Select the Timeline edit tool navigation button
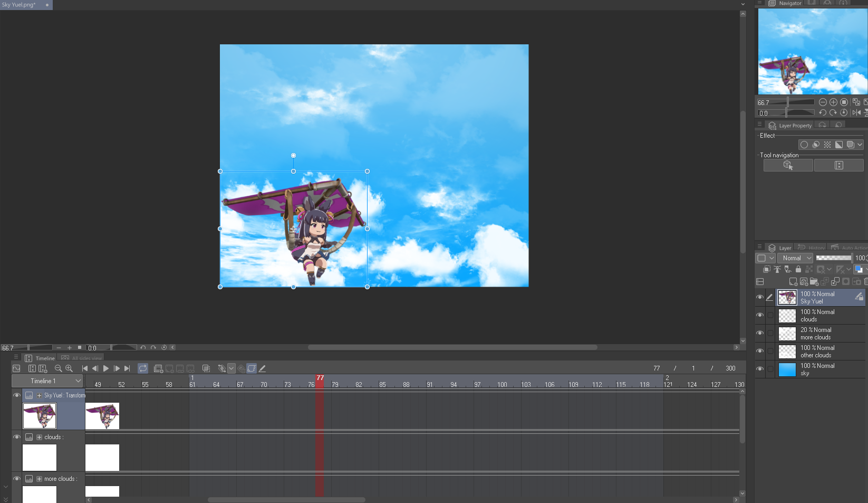 [x=839, y=165]
